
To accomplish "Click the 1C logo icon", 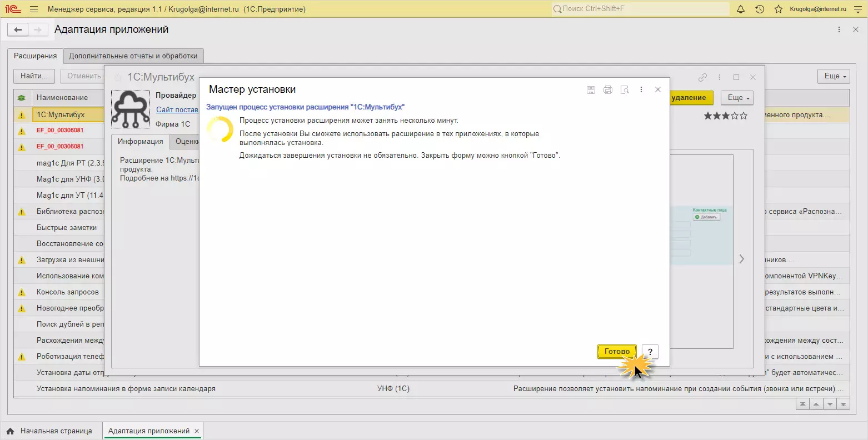I will (x=13, y=9).
